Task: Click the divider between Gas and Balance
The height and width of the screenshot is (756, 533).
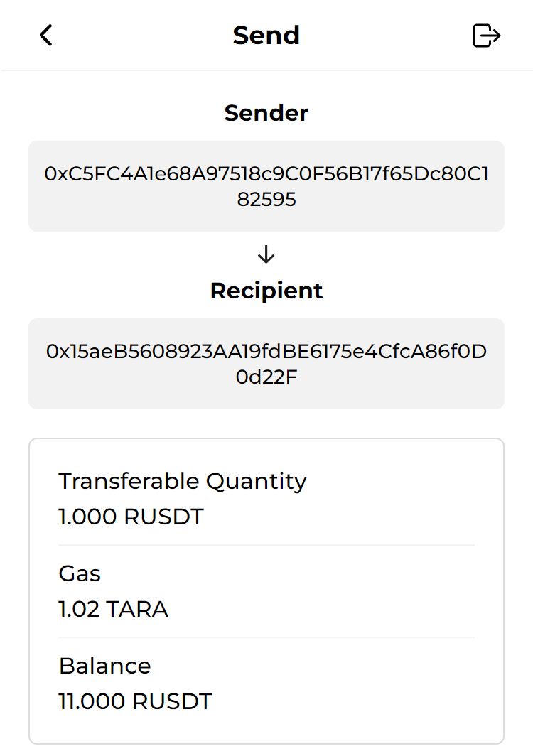Action: [266, 637]
